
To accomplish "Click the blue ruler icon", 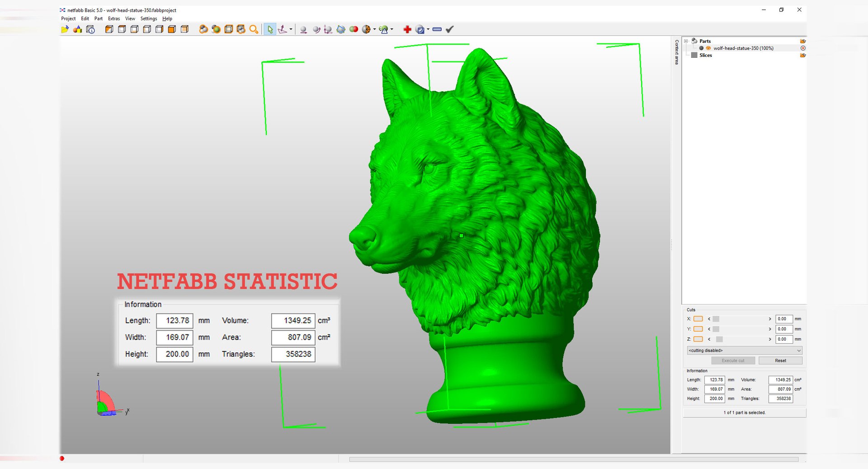I will [x=437, y=29].
